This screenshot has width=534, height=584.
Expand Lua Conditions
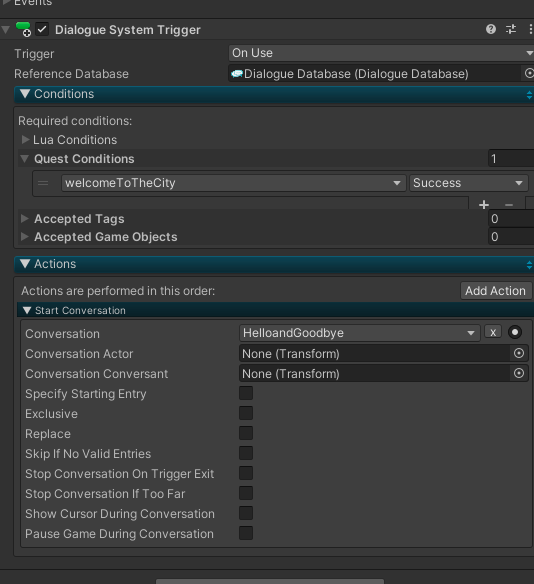[25, 140]
